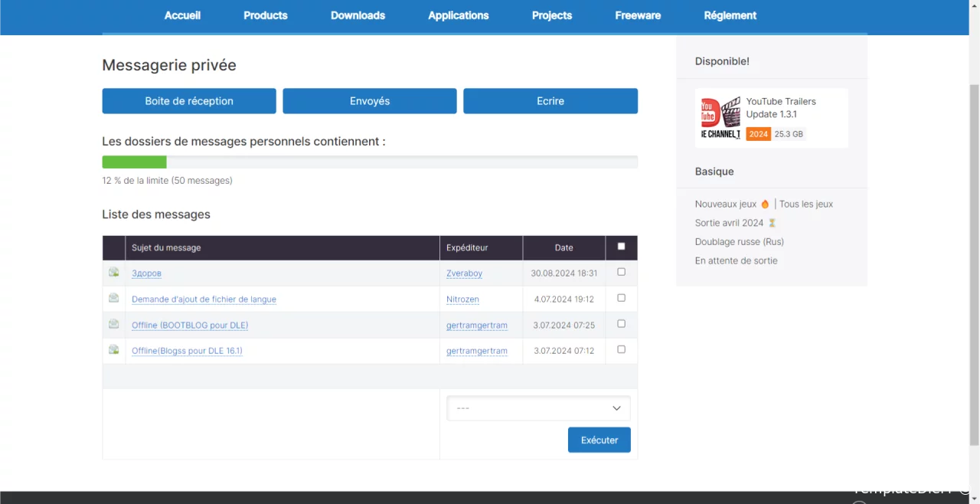980x504 pixels.
Task: Check the box for Zveraboy's message
Action: point(621,272)
